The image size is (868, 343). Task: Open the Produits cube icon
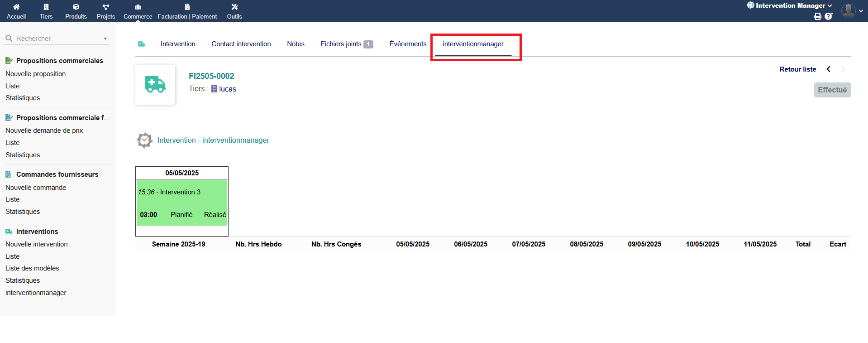point(76,7)
